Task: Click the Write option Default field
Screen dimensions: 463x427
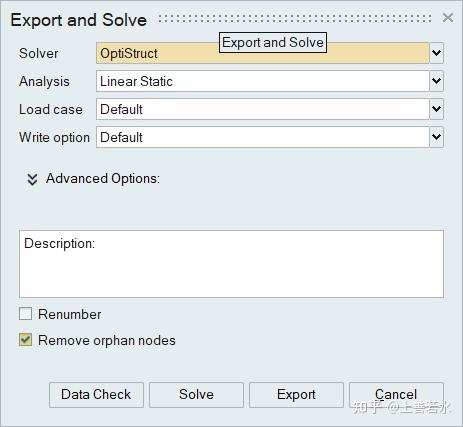Action: tap(263, 137)
